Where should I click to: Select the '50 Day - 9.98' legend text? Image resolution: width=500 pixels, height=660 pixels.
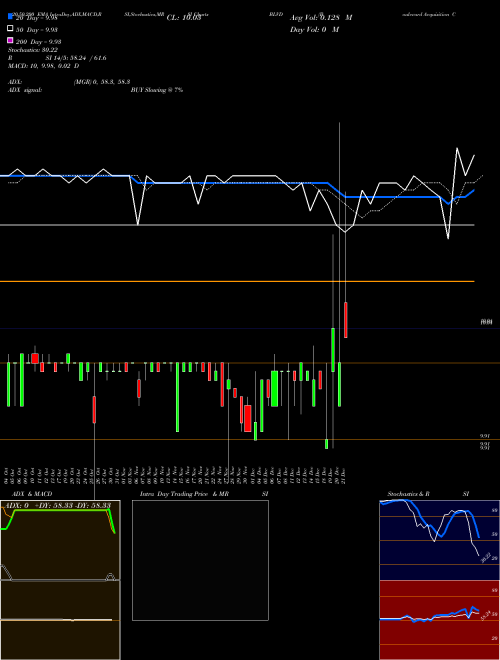pos(37,29)
